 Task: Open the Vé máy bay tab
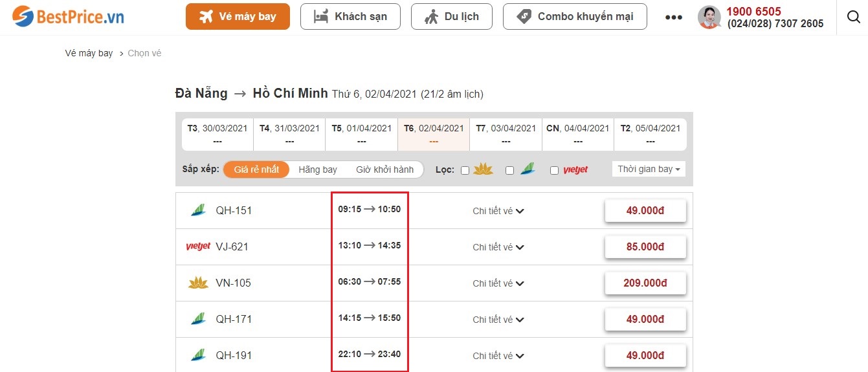point(238,17)
